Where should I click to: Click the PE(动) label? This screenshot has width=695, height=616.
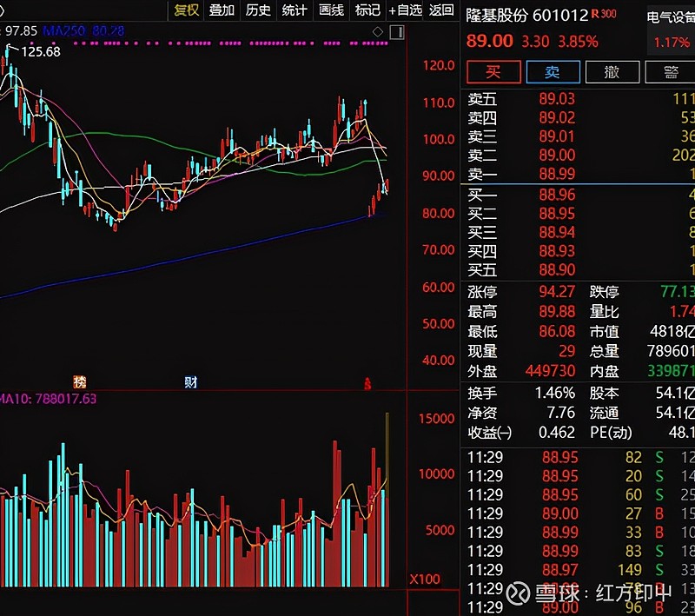tap(612, 432)
